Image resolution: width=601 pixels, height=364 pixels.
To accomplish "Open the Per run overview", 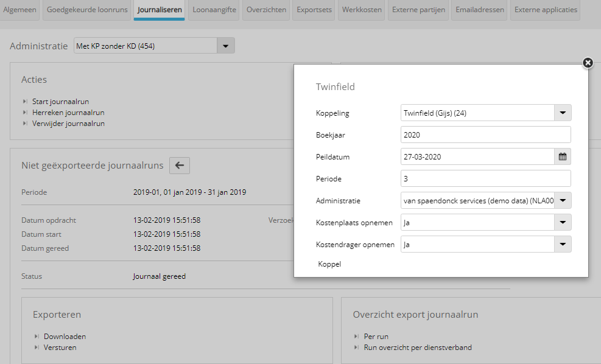I will [x=376, y=337].
